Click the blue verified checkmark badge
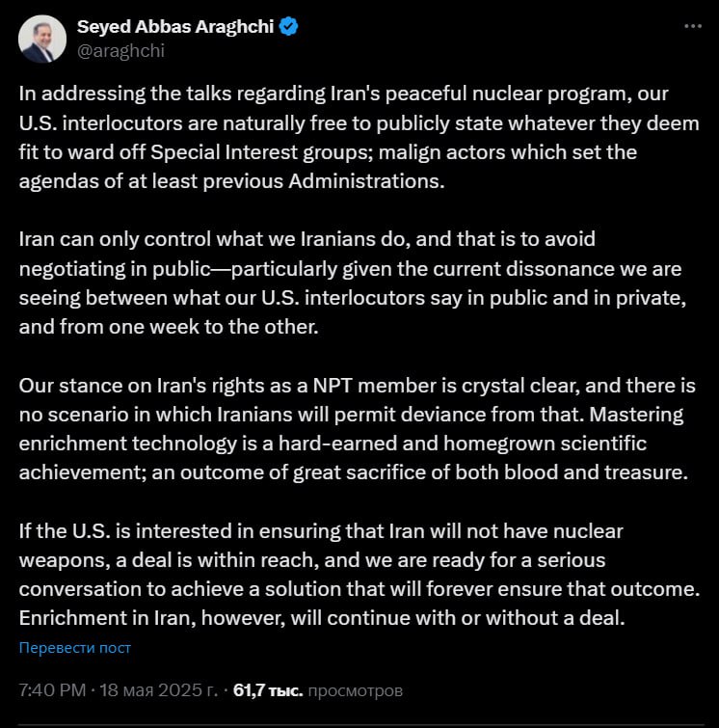 [288, 27]
